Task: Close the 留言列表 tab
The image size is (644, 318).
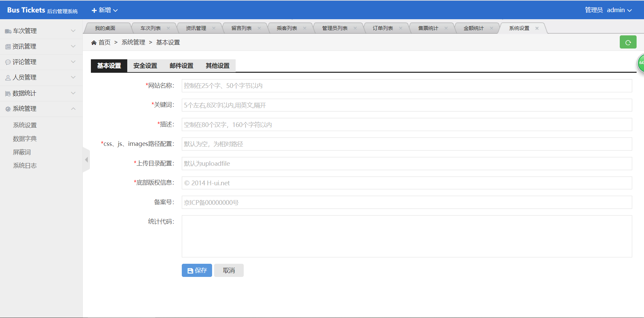Action: coord(259,28)
